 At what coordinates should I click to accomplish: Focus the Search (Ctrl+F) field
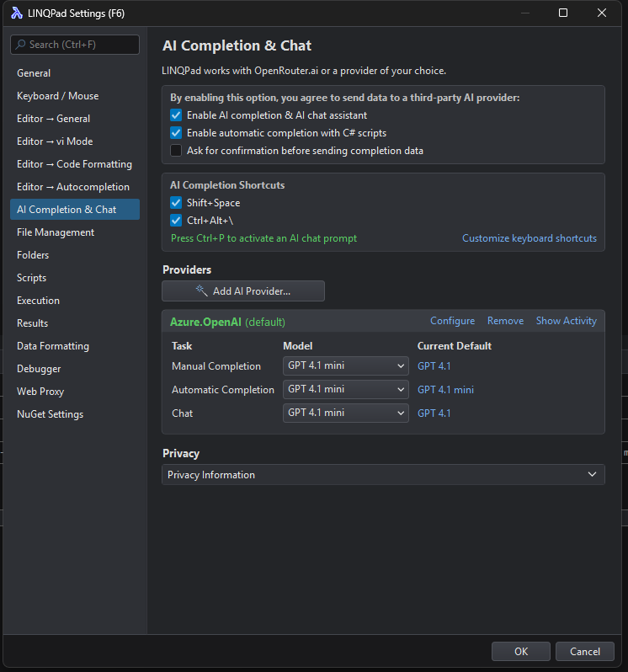(x=75, y=45)
